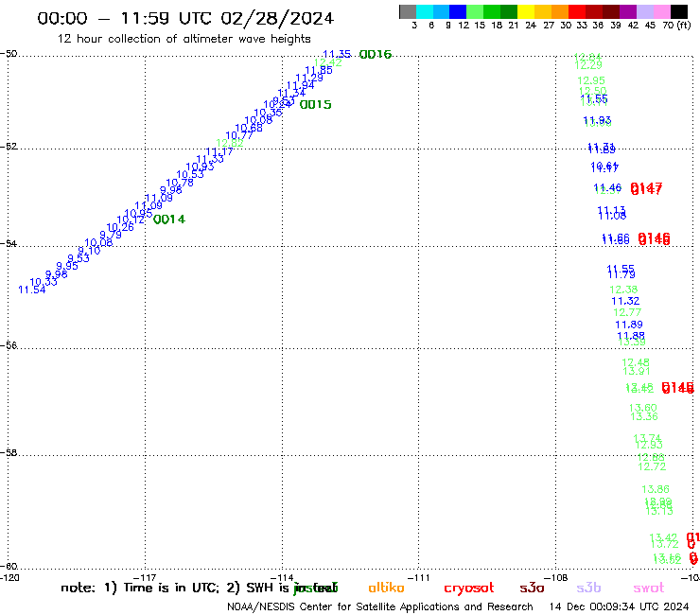The width and height of the screenshot is (700, 615).
Task: Select the 's3b' satellite legend label
Action: tap(588, 588)
